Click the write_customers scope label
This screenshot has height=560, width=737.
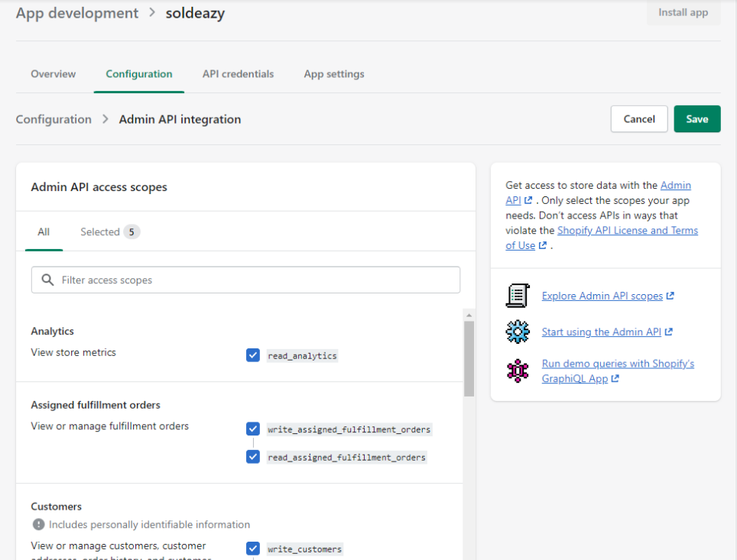[304, 549]
